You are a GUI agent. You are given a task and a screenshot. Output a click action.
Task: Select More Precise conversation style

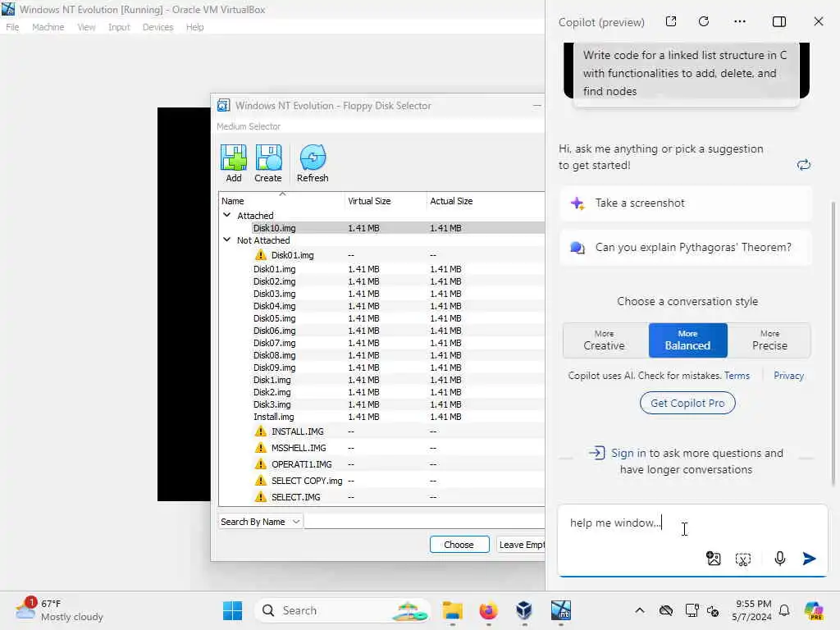pyautogui.click(x=769, y=340)
